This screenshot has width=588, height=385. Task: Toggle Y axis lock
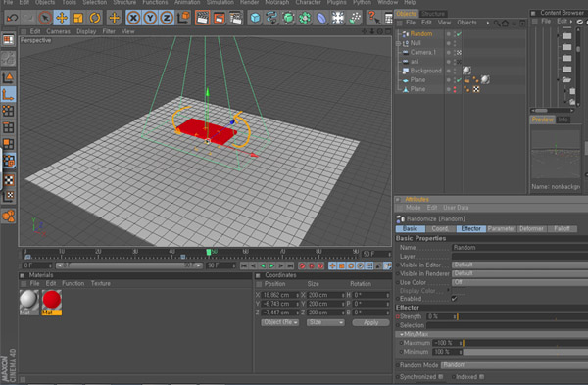(150, 18)
